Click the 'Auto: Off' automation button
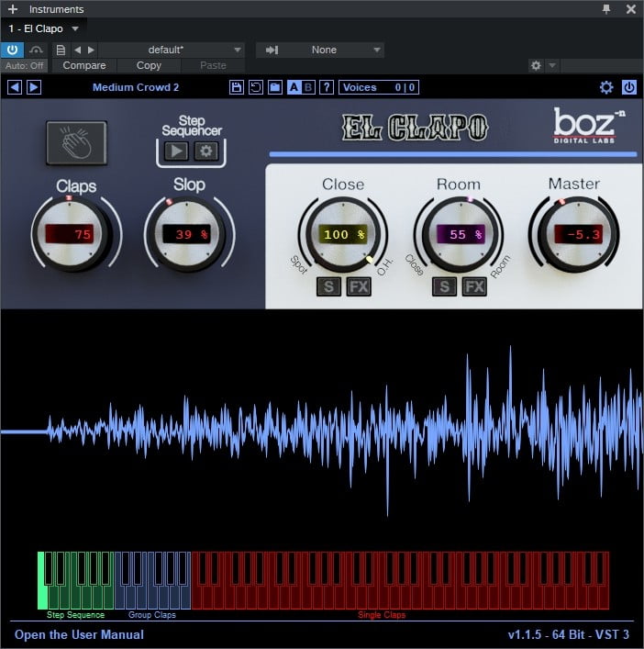 click(x=25, y=65)
